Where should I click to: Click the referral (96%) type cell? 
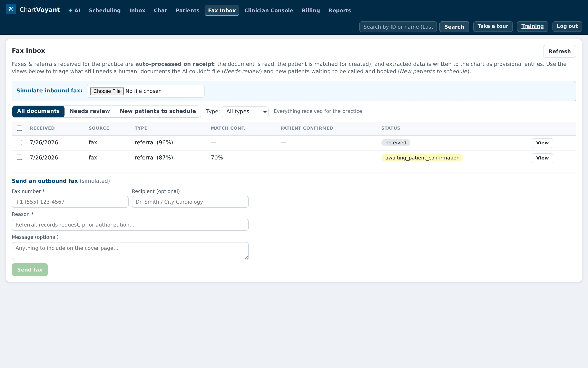coord(154,143)
